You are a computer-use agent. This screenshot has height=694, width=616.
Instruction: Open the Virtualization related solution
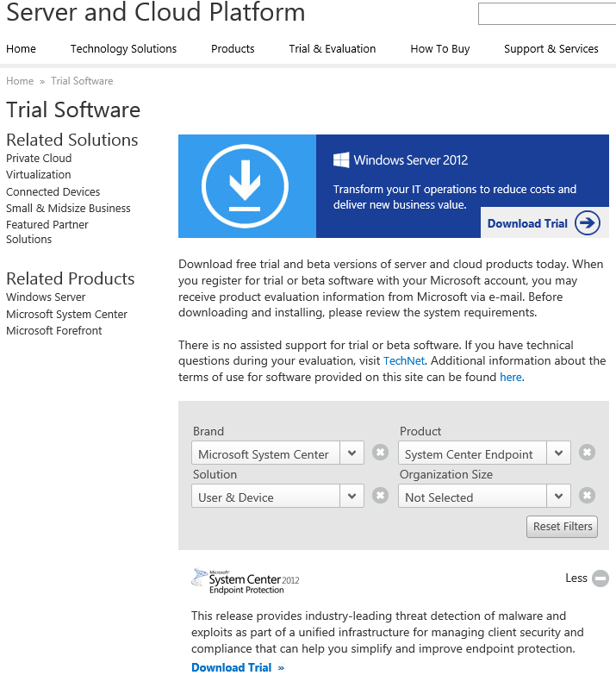(x=39, y=174)
